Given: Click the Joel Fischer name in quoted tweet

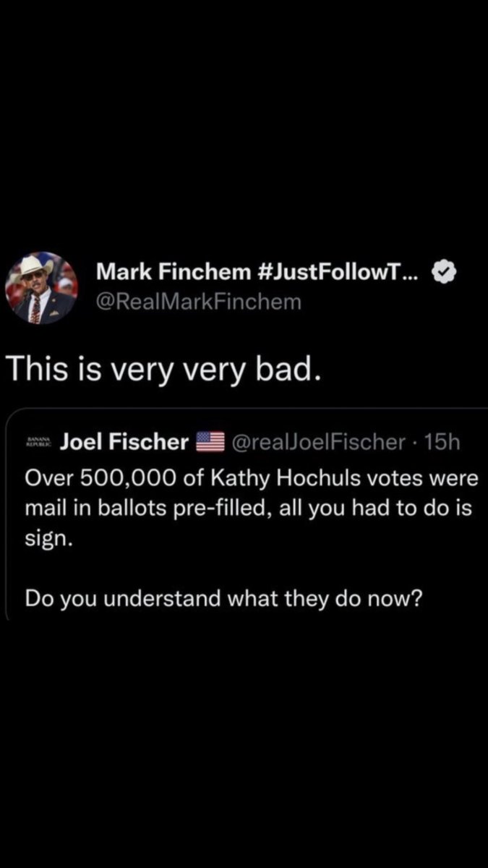Looking at the screenshot, I should pos(126,443).
